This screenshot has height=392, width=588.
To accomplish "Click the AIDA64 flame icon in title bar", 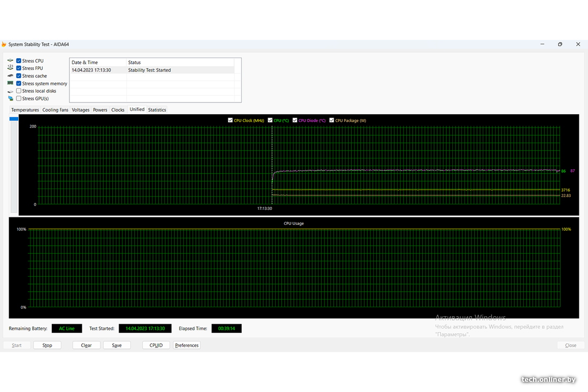I will click(x=4, y=44).
